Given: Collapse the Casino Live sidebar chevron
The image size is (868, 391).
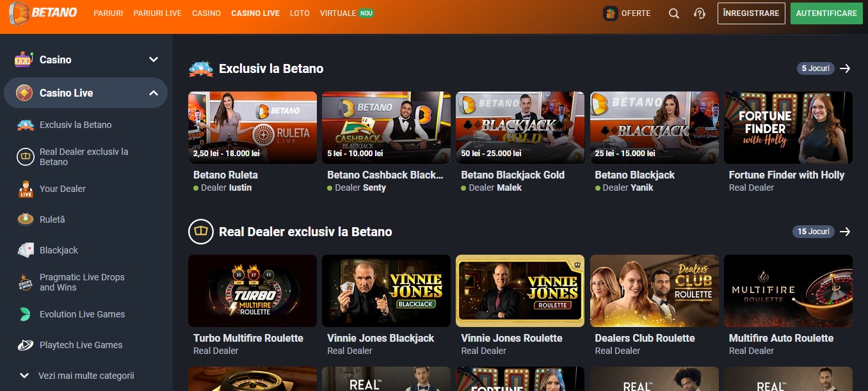Looking at the screenshot, I should click(x=154, y=93).
